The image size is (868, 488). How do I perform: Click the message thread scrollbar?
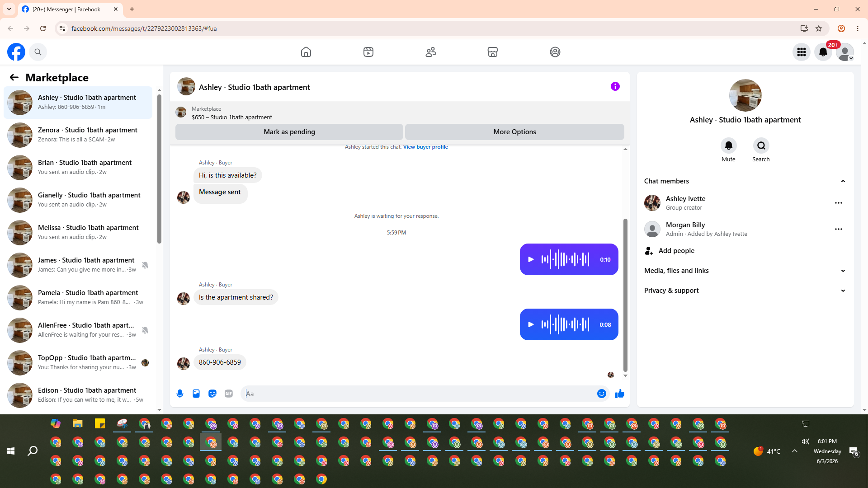(625, 295)
